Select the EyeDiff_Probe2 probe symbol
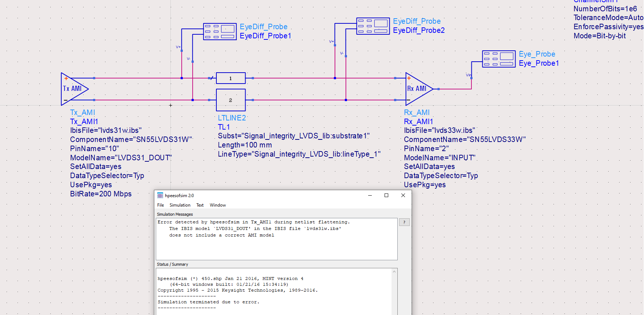This screenshot has height=315, width=644. (x=373, y=26)
